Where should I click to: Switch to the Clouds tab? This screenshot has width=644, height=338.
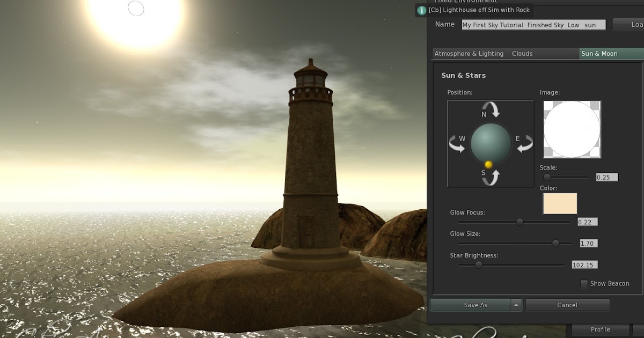click(522, 53)
